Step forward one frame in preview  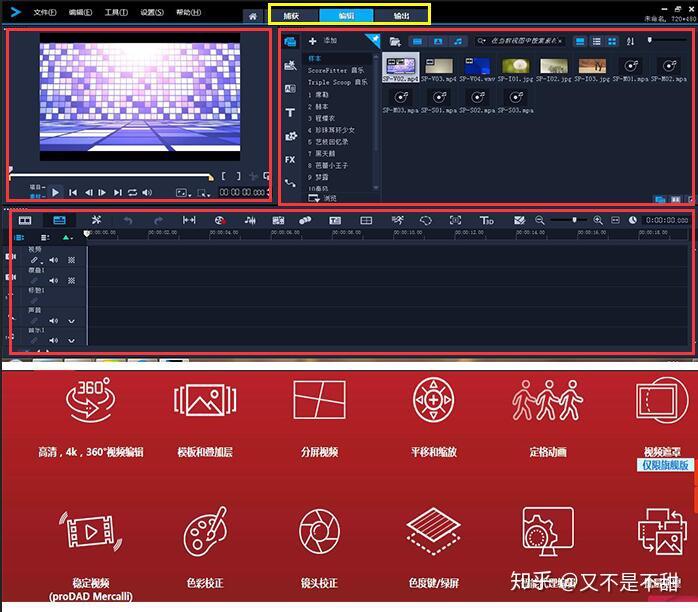tap(102, 192)
